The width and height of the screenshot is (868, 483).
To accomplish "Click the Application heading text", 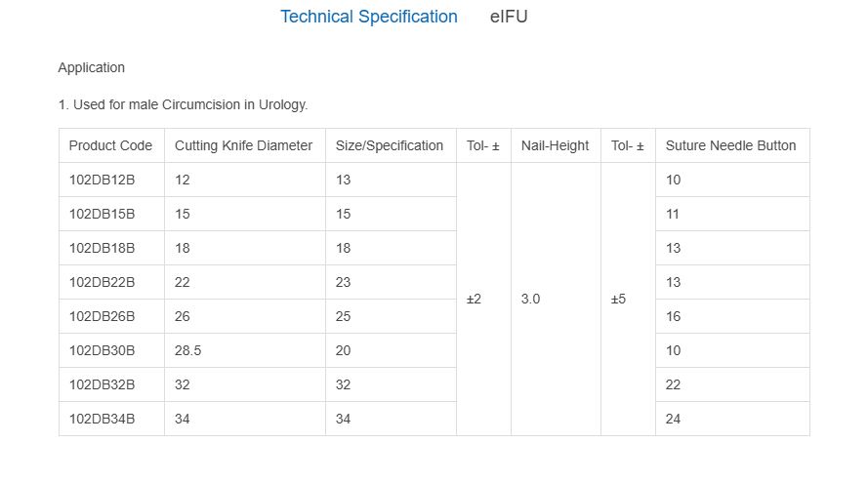I will tap(91, 67).
